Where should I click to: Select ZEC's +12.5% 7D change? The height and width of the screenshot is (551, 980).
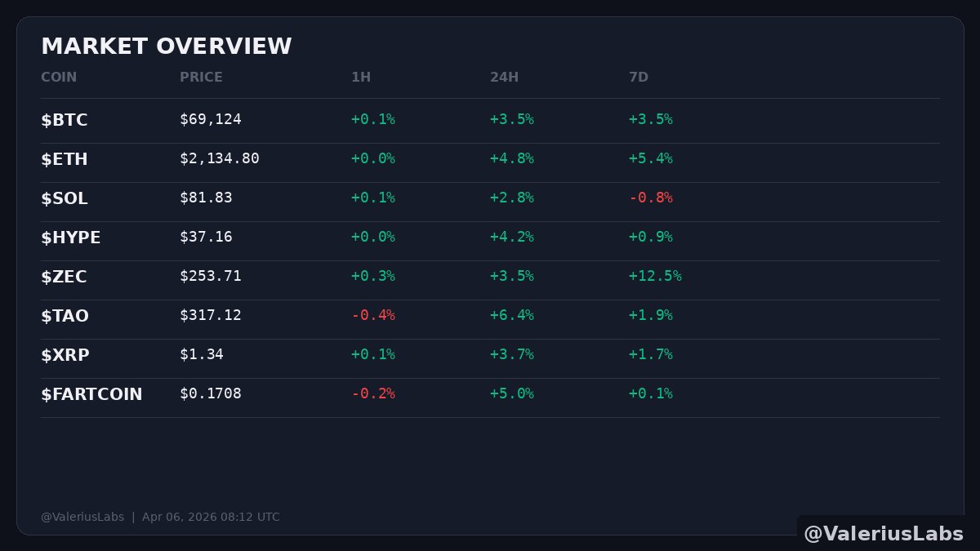pyautogui.click(x=655, y=276)
